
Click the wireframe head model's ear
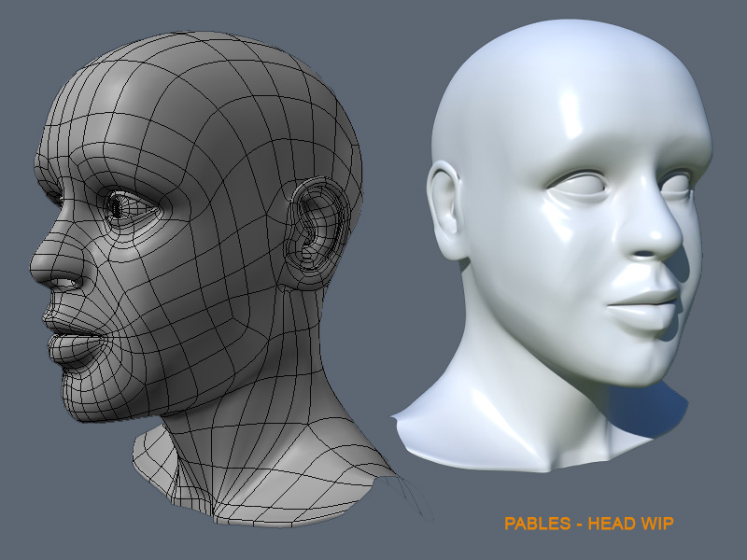click(317, 232)
